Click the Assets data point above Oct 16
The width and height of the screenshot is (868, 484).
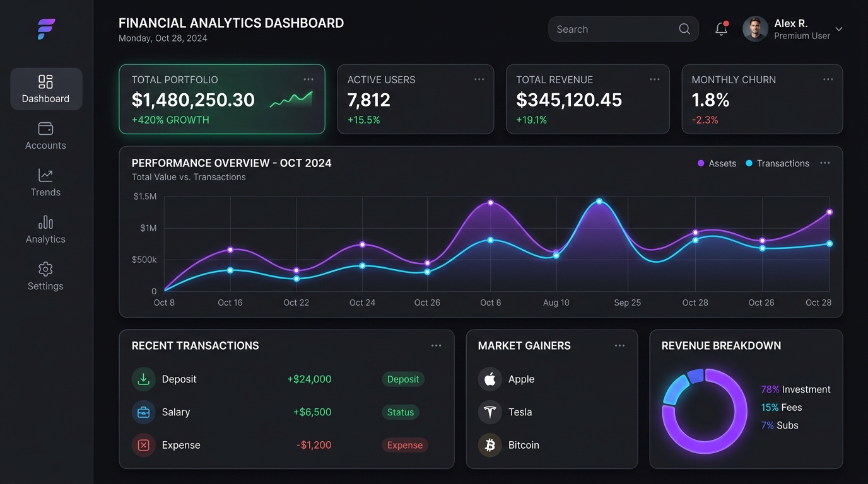tap(230, 250)
